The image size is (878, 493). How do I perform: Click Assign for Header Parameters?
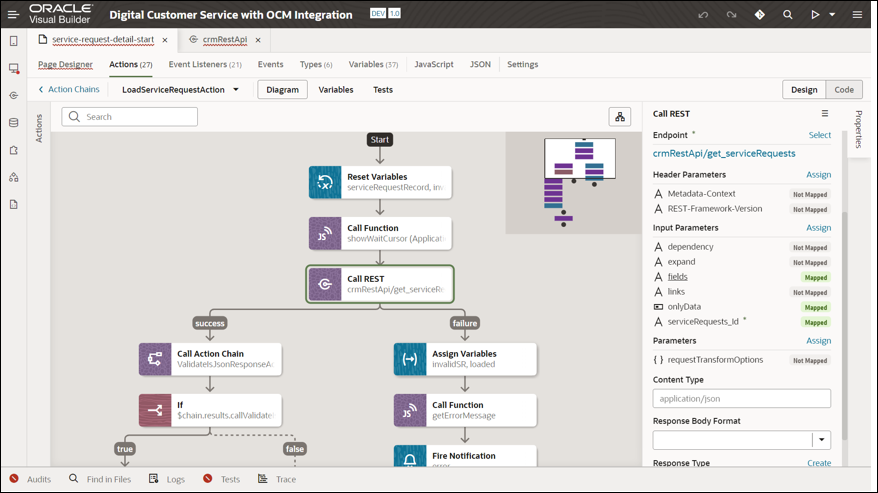(x=819, y=175)
